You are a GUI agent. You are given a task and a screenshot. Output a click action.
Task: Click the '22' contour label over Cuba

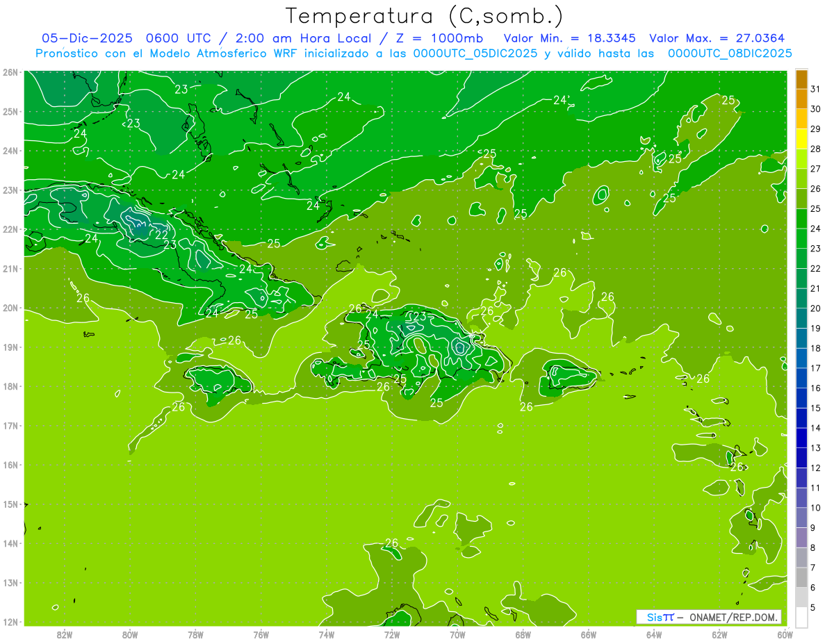click(161, 235)
